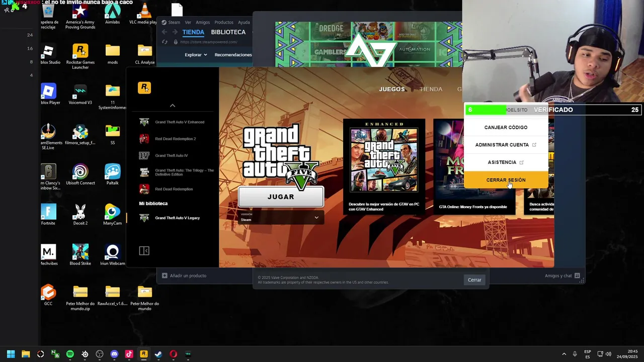Screen dimensions: 644x362
Task: Open Blood Strike desktop icon
Action: click(80, 255)
